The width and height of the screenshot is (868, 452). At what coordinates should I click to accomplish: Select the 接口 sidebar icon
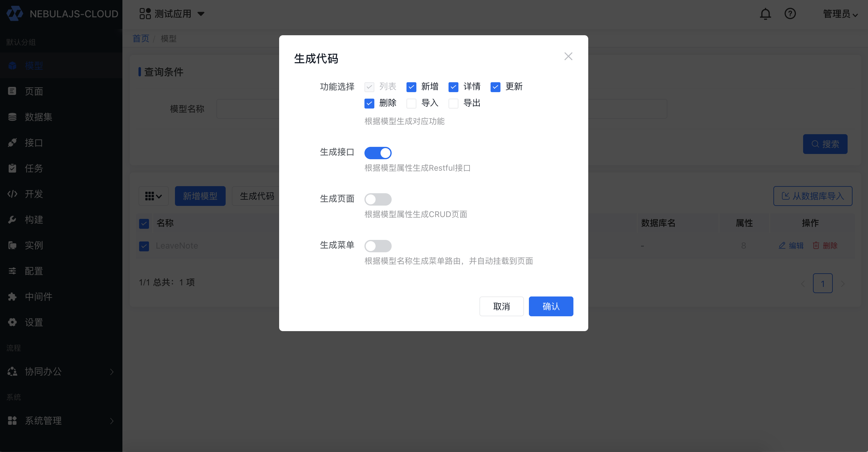click(12, 143)
